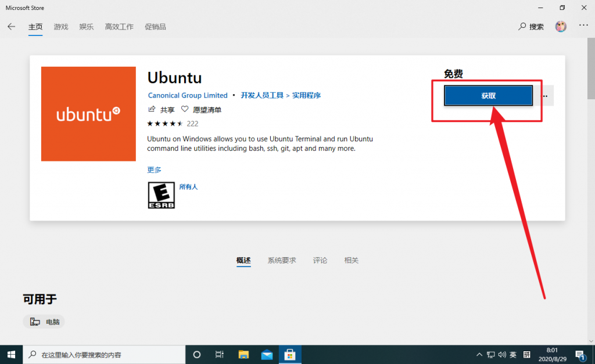Viewport: 595px width, 364px height.
Task: Open the 主页 tab
Action: pos(35,27)
